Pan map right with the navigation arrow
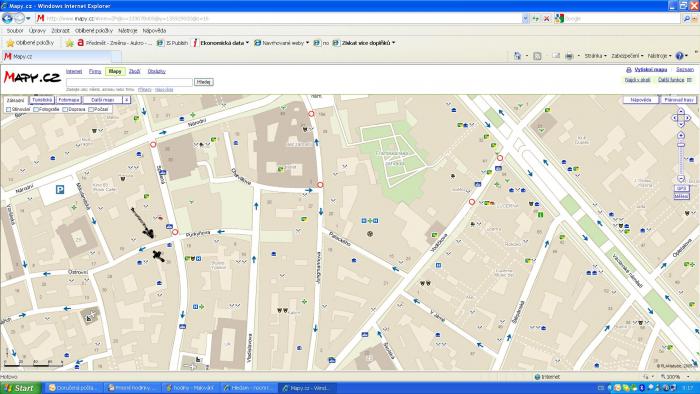Screen dimensions: 700x394 (688, 118)
